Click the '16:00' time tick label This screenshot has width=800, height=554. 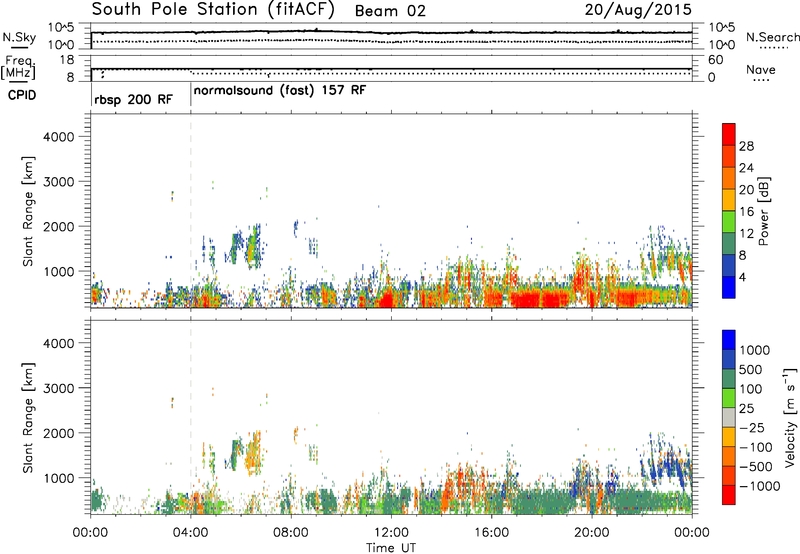[x=492, y=533]
